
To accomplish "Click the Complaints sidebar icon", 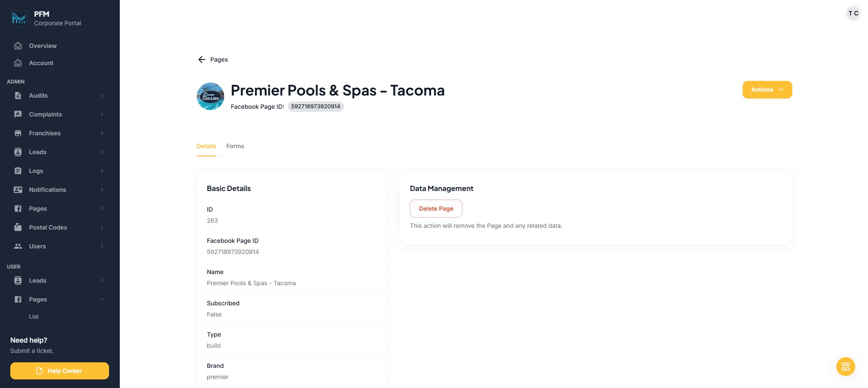I will [18, 114].
